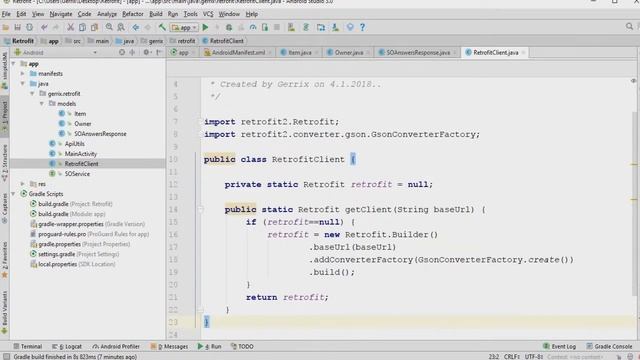Click the Replace icon in toolbar

(x=121, y=27)
